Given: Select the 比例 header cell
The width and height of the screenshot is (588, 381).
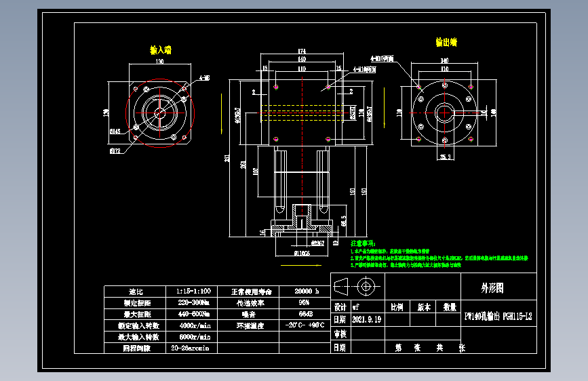Looking at the screenshot, I should coord(397,307).
